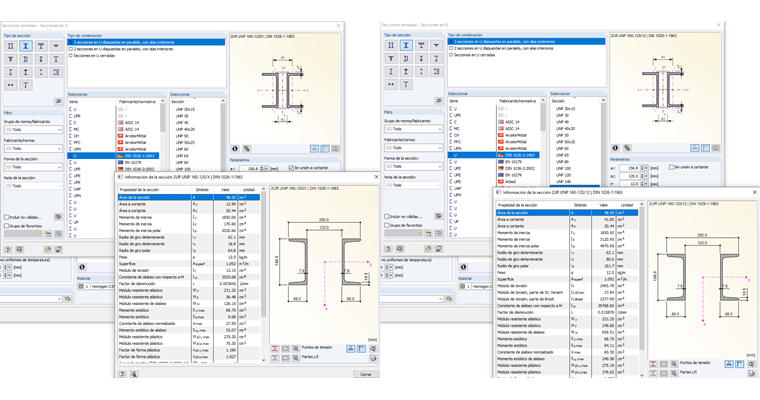The width and height of the screenshot is (760, 400).
Task: Click 'Cerrar' button in 160-120/X info dialog
Action: click(365, 374)
